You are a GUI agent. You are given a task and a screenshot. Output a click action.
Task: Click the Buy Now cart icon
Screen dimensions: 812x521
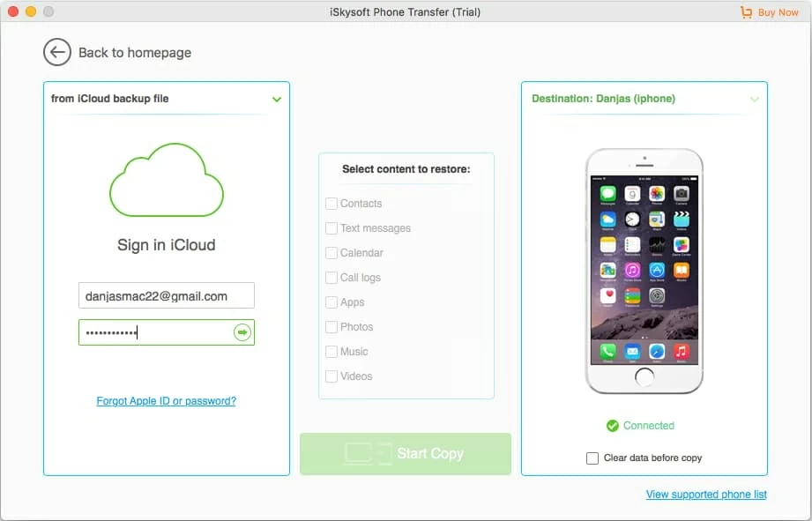point(747,12)
